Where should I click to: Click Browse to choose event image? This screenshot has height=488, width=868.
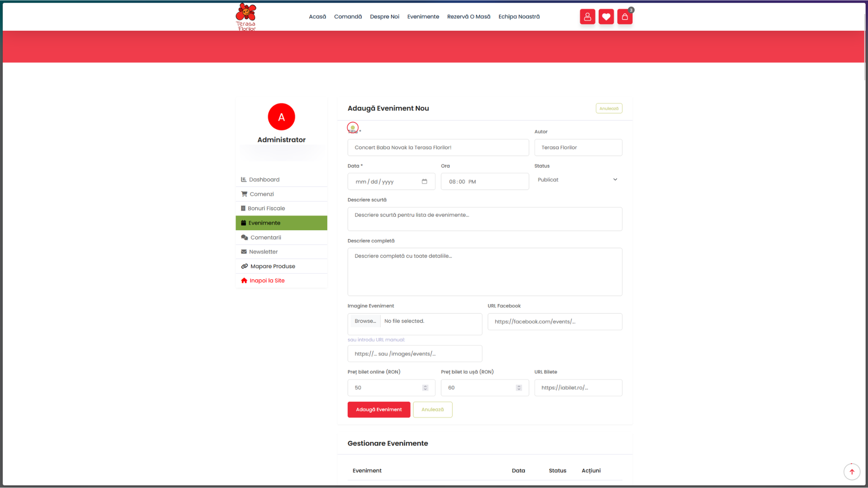tap(365, 321)
